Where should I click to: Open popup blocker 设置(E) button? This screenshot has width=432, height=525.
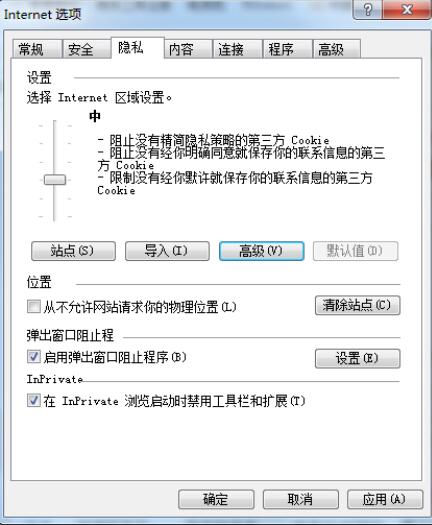pyautogui.click(x=357, y=358)
